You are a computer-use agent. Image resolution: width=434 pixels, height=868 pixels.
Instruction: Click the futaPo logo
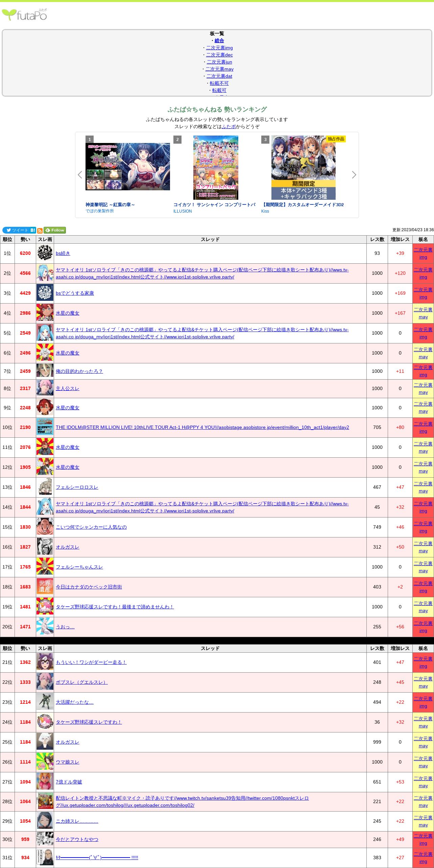pos(24,15)
